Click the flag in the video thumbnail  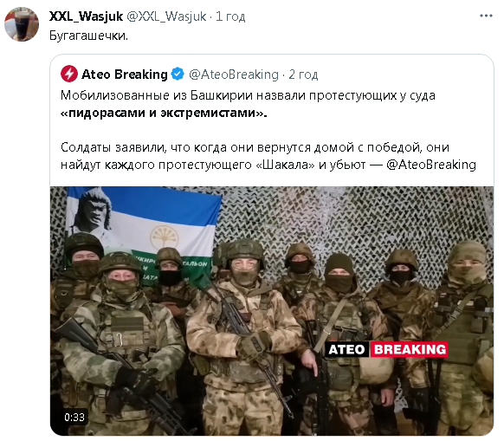pyautogui.click(x=144, y=231)
